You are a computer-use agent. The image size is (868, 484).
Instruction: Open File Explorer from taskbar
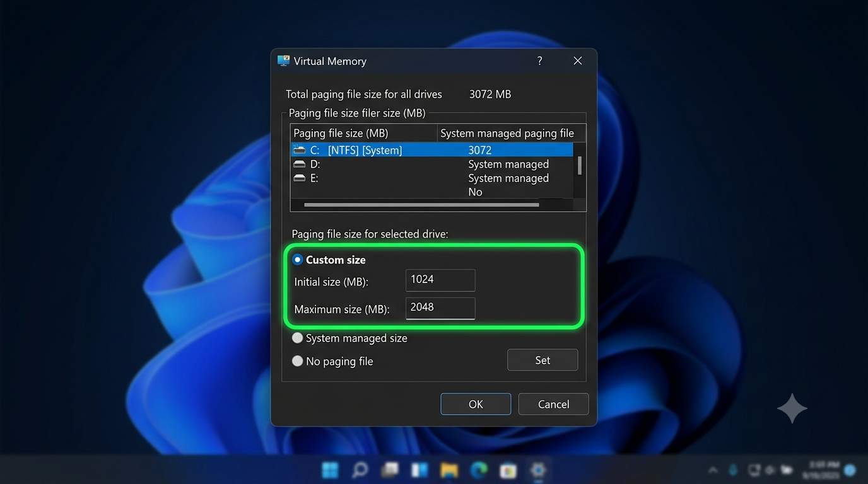[449, 470]
